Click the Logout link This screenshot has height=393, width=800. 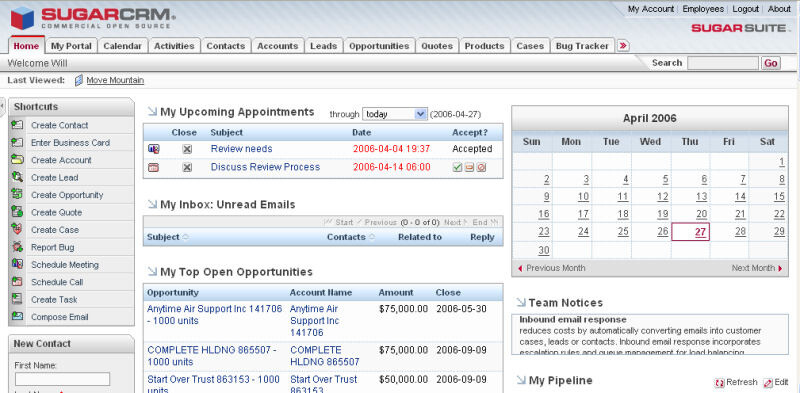pos(745,9)
